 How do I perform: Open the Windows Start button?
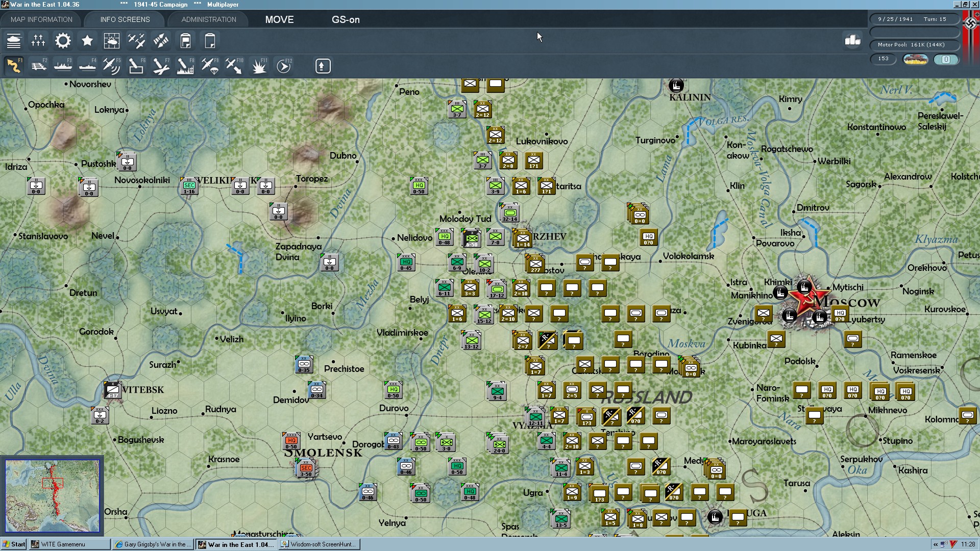pyautogui.click(x=14, y=544)
